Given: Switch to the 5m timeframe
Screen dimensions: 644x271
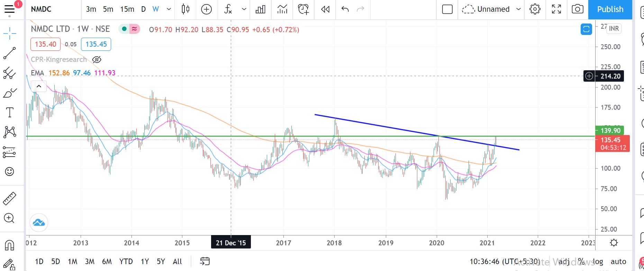Looking at the screenshot, I should pos(108,9).
